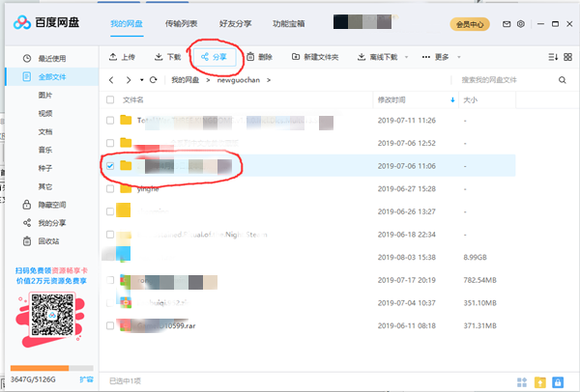This screenshot has width=580, height=392.
Task: Check the box for 371.31MB rar file
Action: (110, 325)
